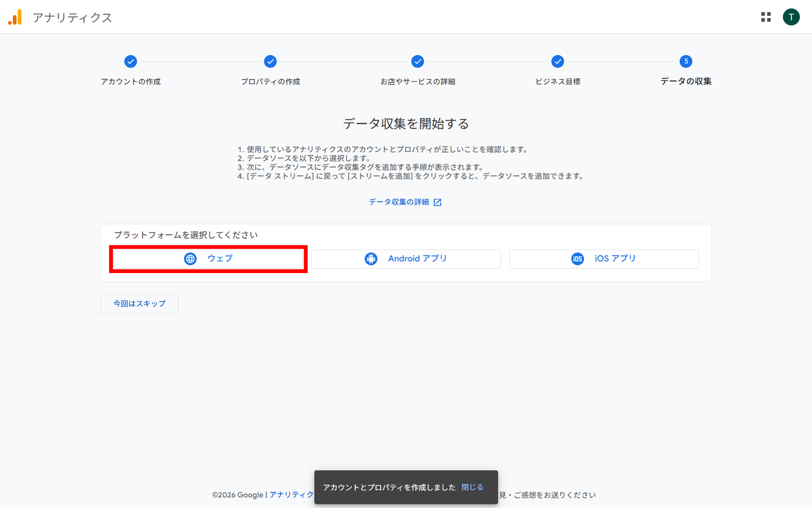812x508 pixels.
Task: Click the iOS badge icon
Action: [577, 259]
